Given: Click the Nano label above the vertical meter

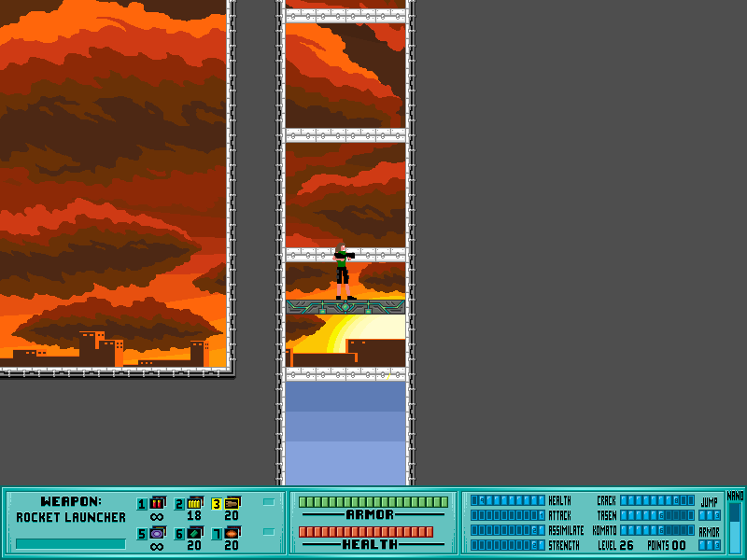Looking at the screenshot, I should click(735, 495).
